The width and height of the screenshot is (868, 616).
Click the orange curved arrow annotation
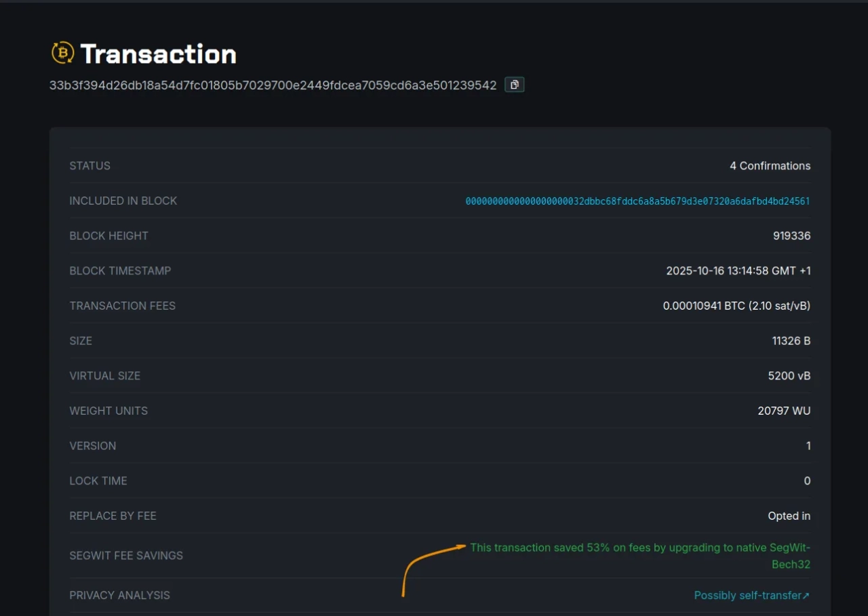tap(427, 569)
